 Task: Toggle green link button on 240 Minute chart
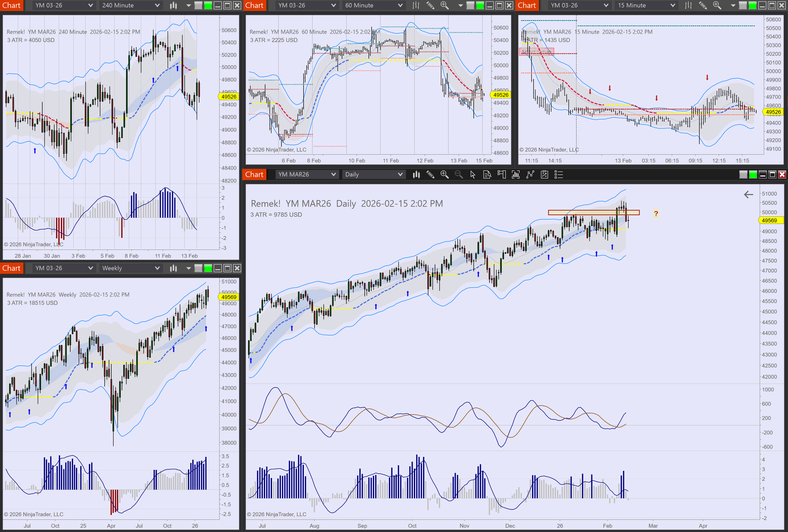click(208, 5)
